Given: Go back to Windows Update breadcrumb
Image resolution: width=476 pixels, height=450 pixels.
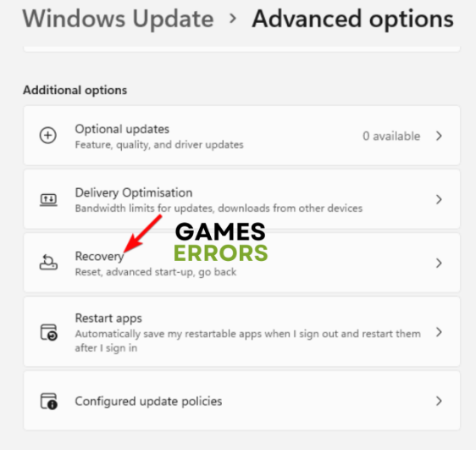Looking at the screenshot, I should point(118,19).
